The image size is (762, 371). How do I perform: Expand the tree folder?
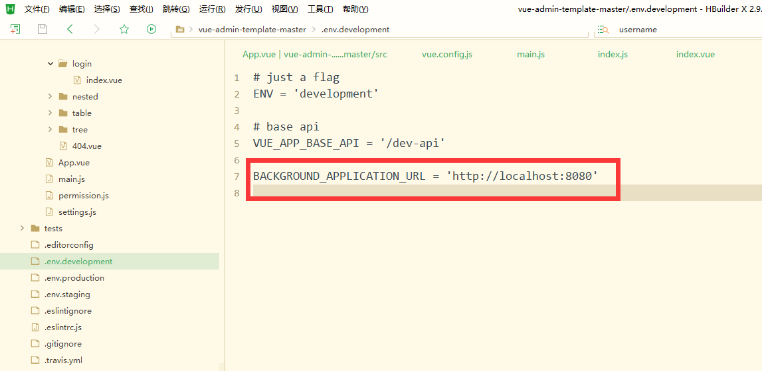click(50, 129)
